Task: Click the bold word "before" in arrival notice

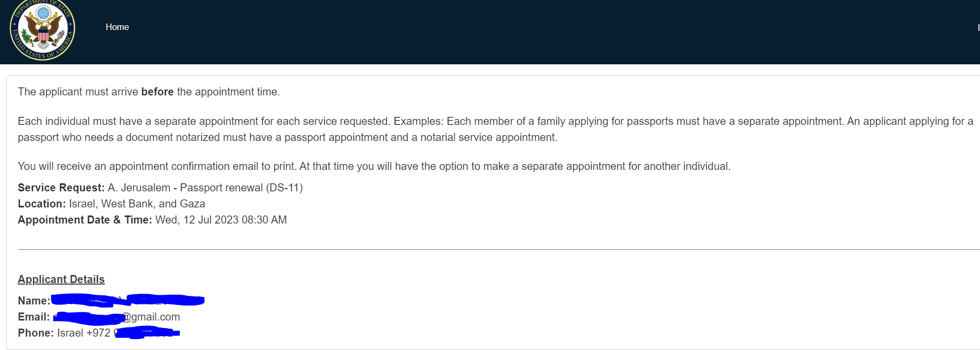Action: (157, 92)
